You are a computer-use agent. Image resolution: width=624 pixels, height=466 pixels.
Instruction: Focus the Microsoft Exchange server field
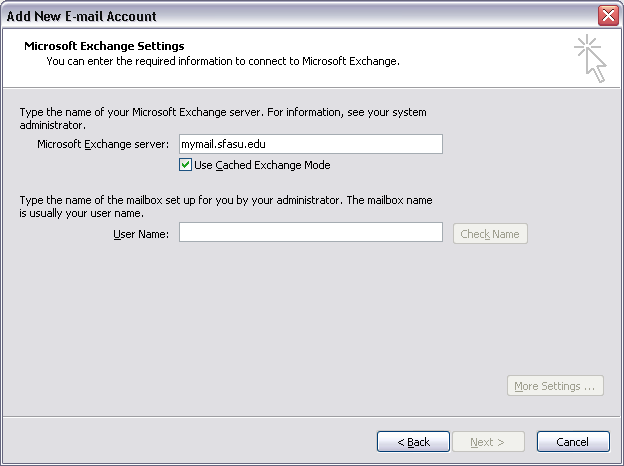(311, 144)
